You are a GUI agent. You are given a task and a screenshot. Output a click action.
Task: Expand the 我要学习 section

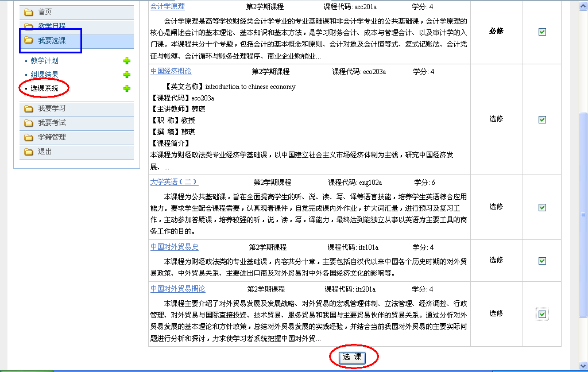(52, 108)
